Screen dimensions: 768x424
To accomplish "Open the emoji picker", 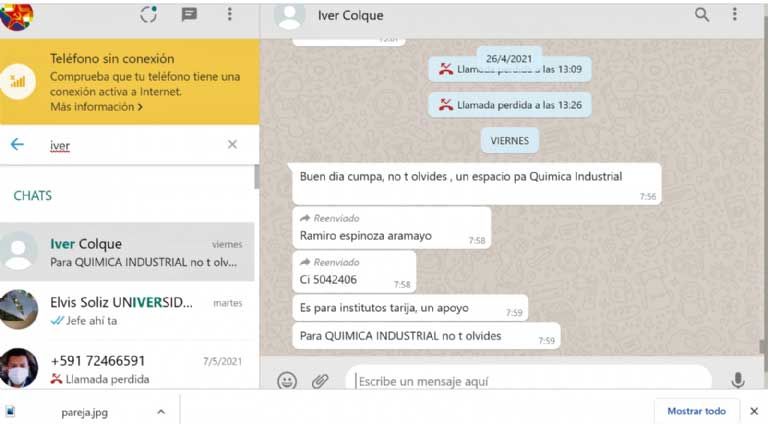I will coord(287,381).
